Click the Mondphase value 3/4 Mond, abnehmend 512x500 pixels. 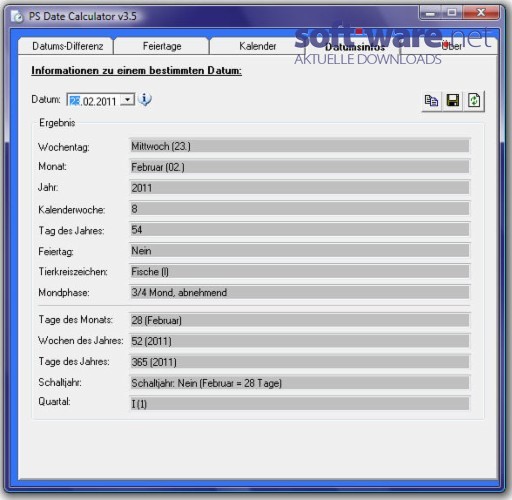(299, 292)
